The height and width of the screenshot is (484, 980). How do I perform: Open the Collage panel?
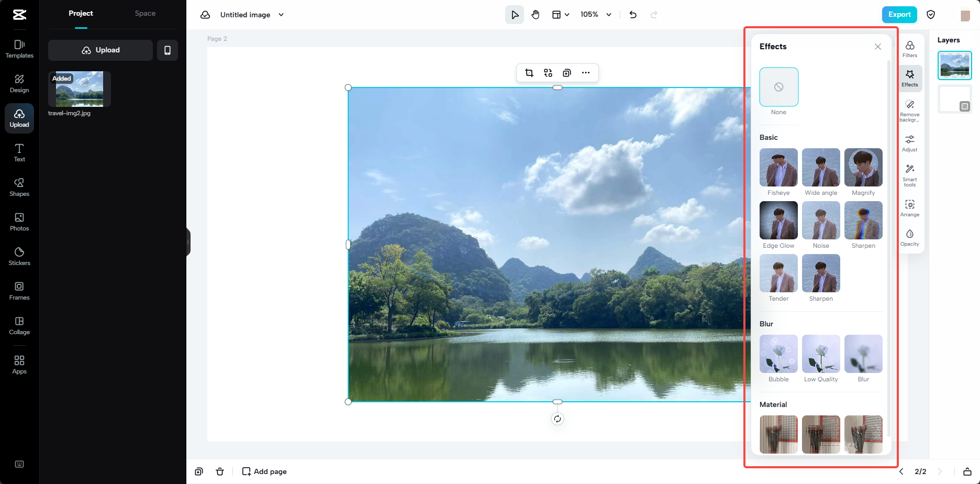(x=19, y=326)
